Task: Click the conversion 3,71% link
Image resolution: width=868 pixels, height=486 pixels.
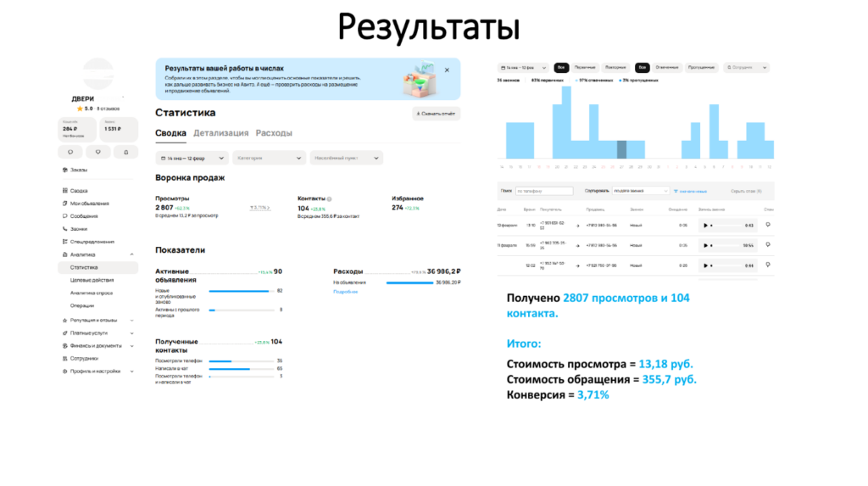Action: 259,208
